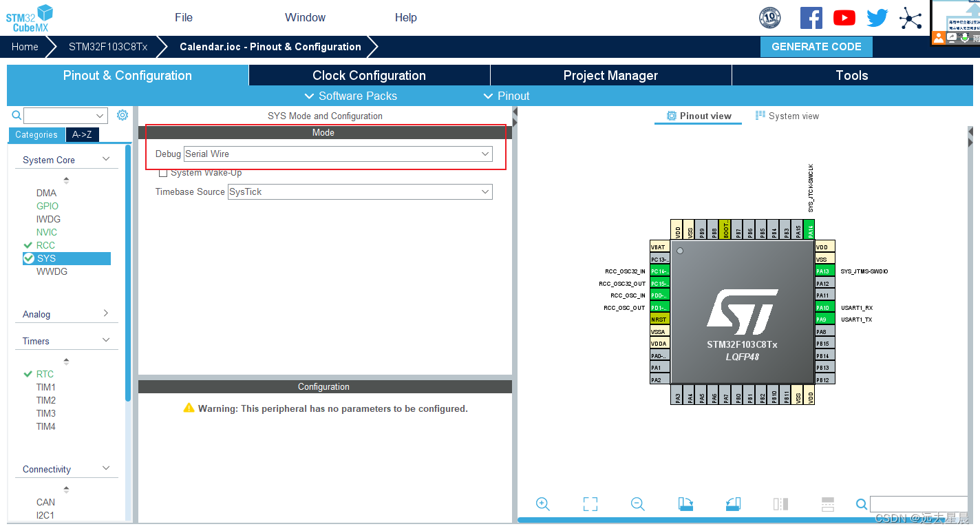Image resolution: width=980 pixels, height=531 pixels.
Task: Open CubeMX settings via the gear icon
Action: click(x=122, y=115)
